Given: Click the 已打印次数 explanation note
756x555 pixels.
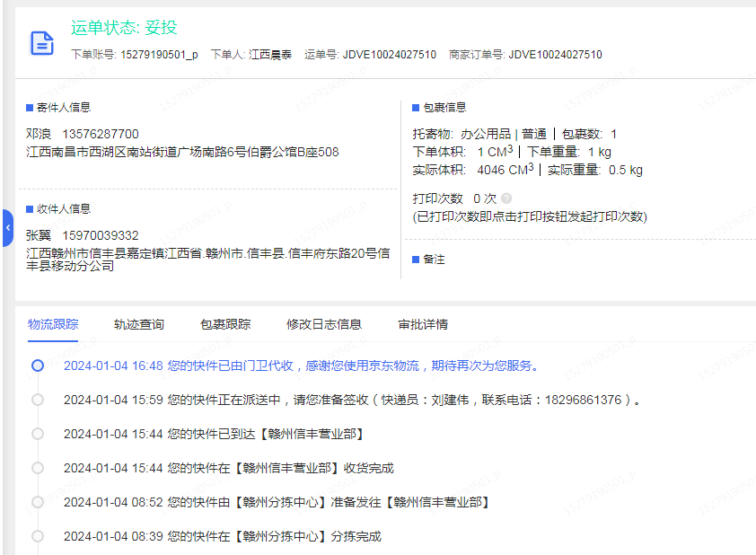Looking at the screenshot, I should [x=530, y=216].
